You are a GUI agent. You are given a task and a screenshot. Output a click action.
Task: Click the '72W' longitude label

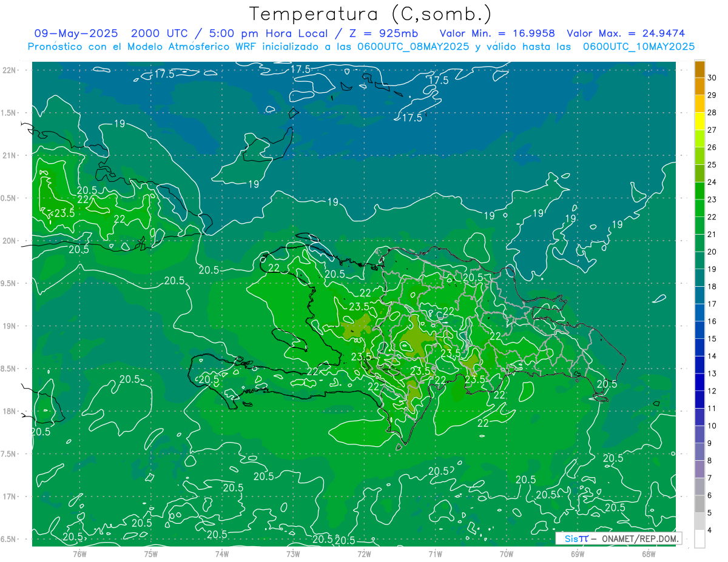pos(364,554)
